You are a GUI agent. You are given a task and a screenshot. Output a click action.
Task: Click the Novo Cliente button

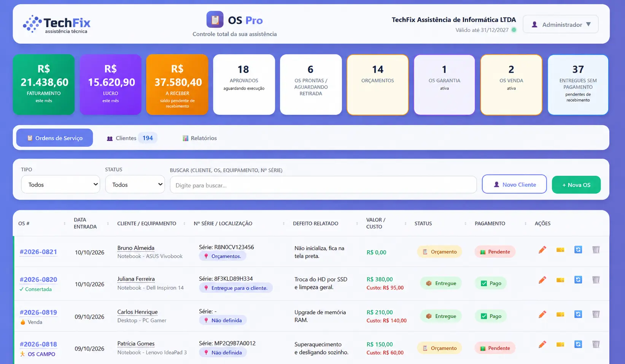click(514, 184)
